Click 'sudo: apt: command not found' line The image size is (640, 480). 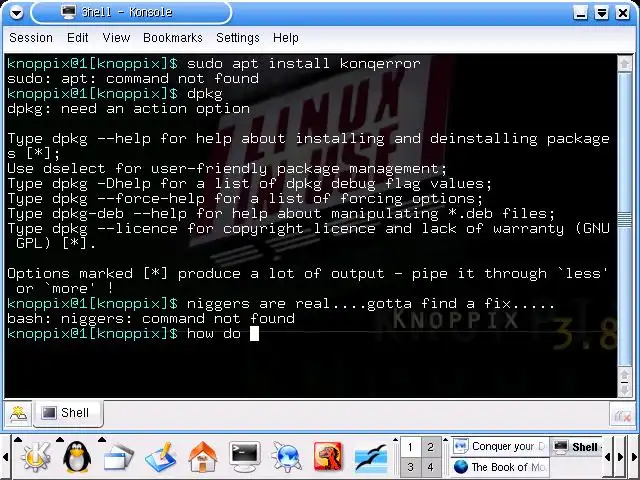point(133,78)
